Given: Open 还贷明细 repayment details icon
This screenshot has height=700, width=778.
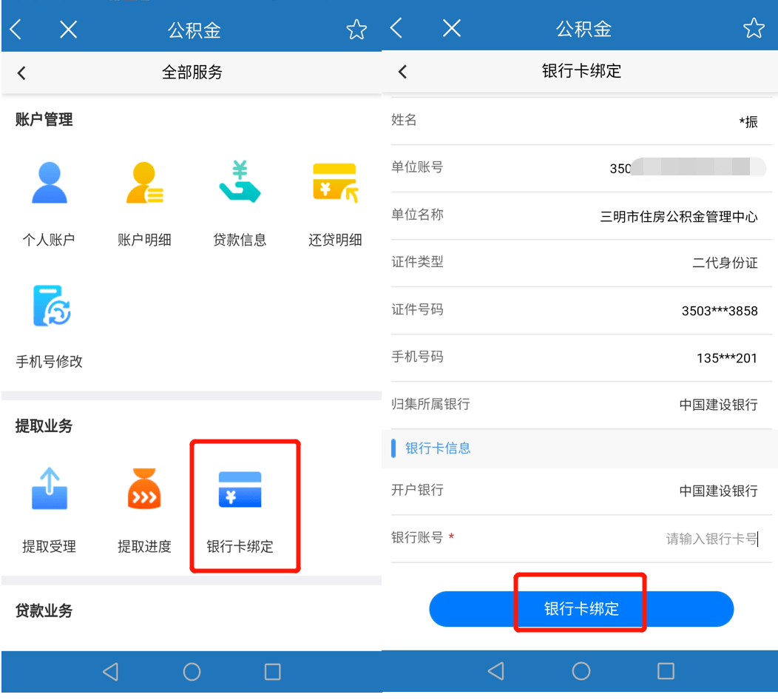Looking at the screenshot, I should (x=336, y=182).
